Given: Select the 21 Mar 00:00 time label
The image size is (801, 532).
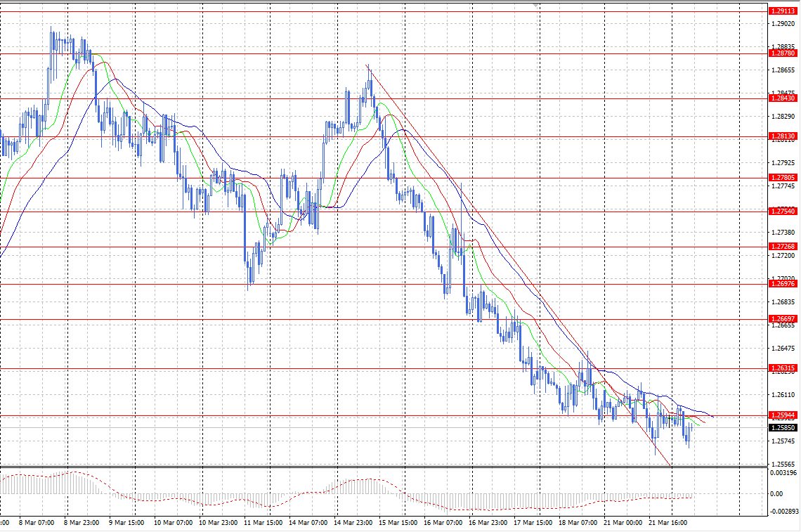Looking at the screenshot, I should (623, 523).
